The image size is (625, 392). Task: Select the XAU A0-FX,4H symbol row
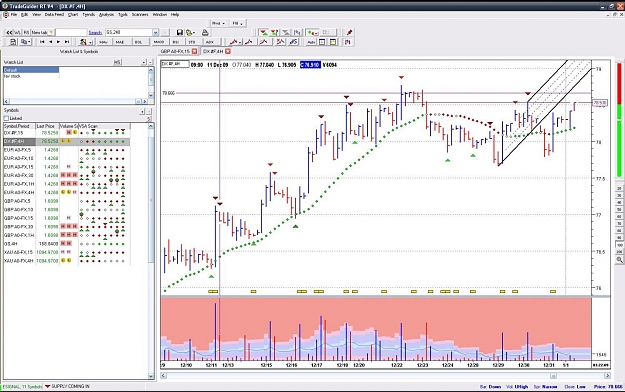67,261
